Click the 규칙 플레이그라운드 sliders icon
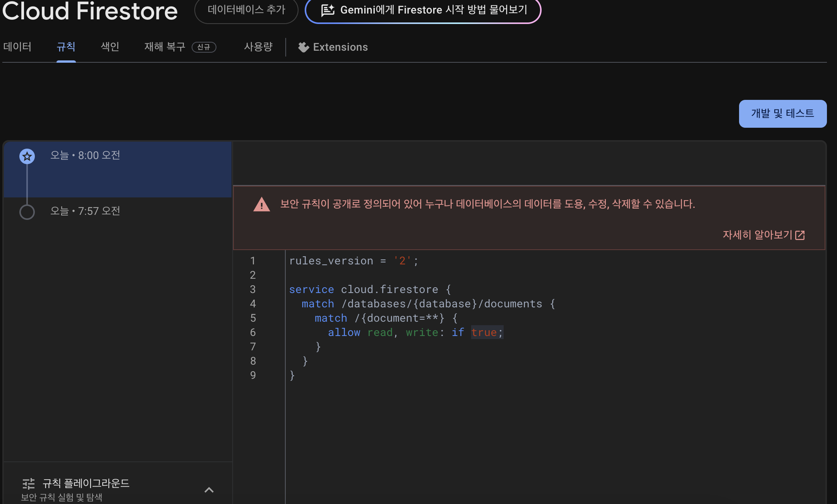Screen dimensions: 837x504 [28, 483]
